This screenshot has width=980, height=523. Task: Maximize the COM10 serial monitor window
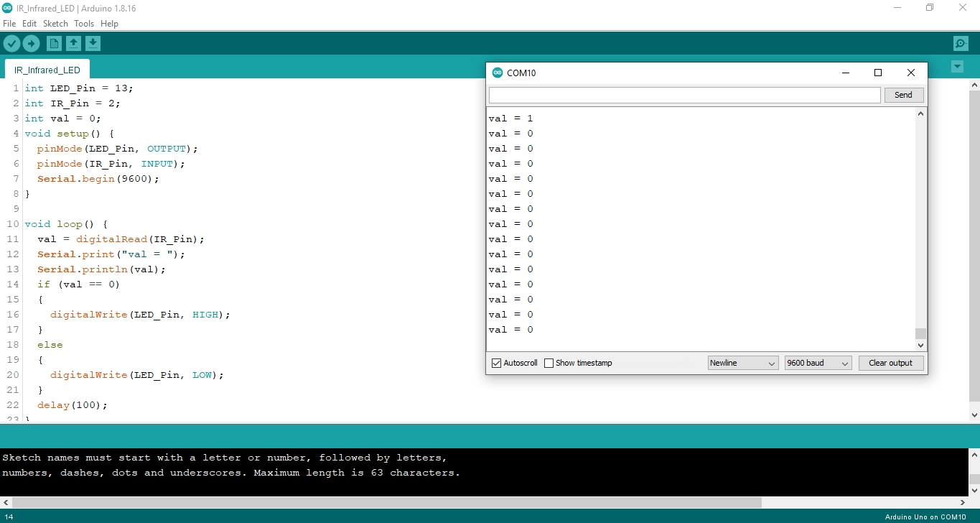click(877, 73)
